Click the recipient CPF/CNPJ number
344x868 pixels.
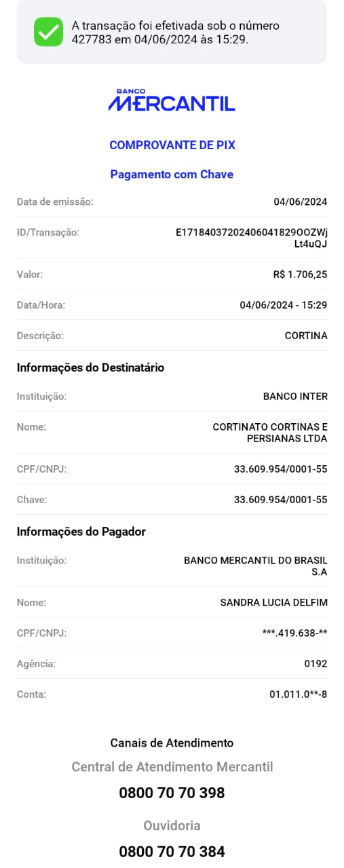tap(281, 469)
